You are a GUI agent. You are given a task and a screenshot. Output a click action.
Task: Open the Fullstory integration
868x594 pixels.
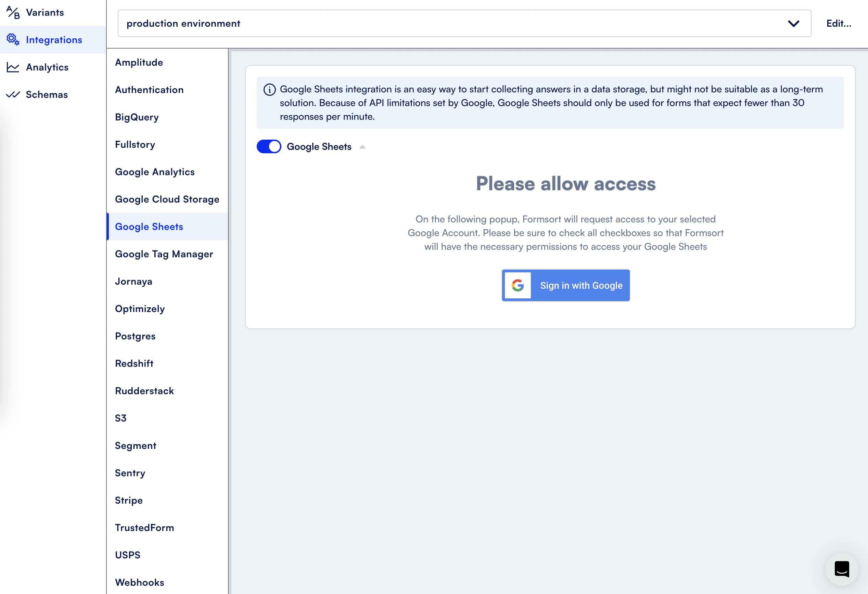pyautogui.click(x=167, y=144)
